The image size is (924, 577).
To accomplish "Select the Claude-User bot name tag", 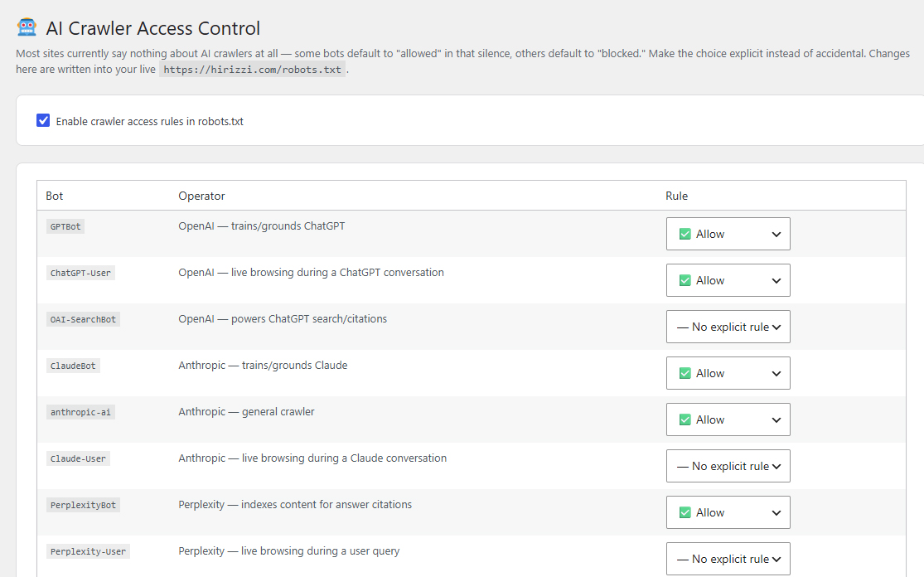I will pos(79,458).
